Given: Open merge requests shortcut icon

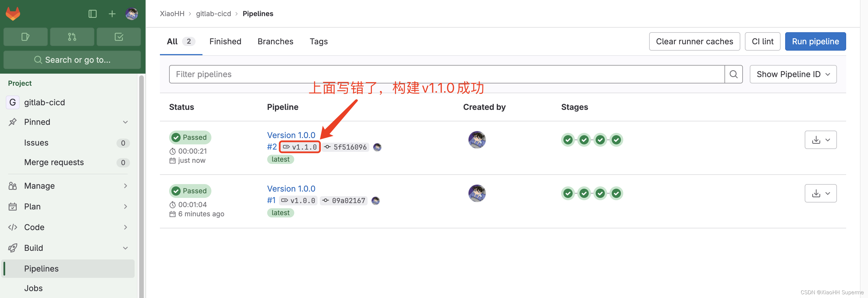Looking at the screenshot, I should coord(72,37).
